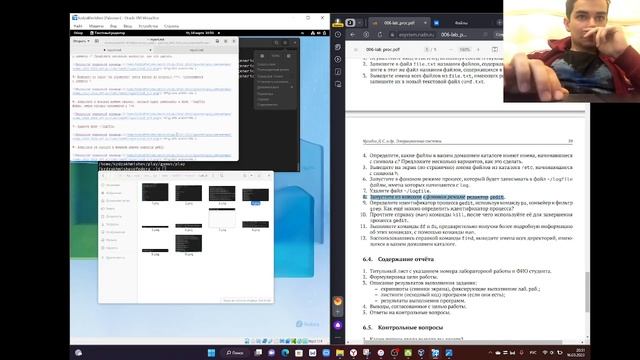Zoom out the PDF document
The image size is (640, 360).
(451, 49)
